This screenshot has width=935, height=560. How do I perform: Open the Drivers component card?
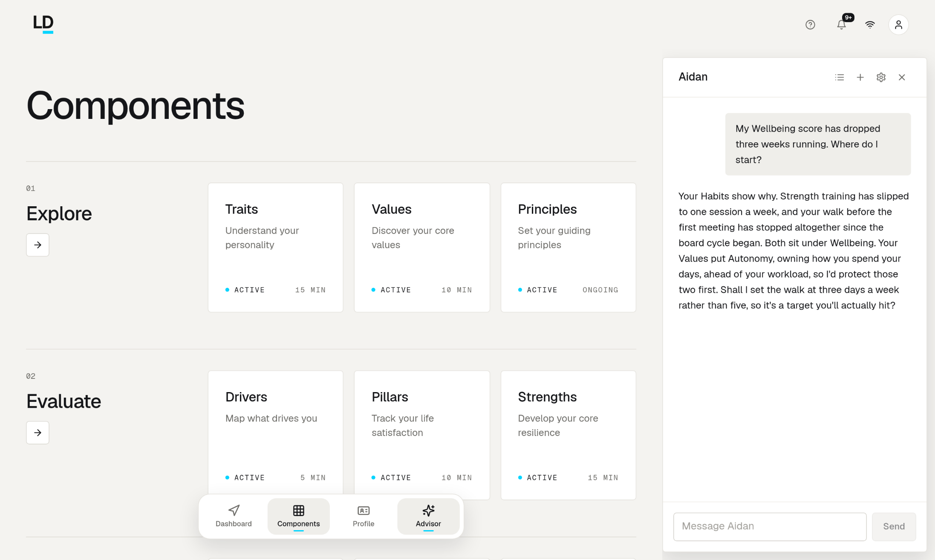(276, 435)
